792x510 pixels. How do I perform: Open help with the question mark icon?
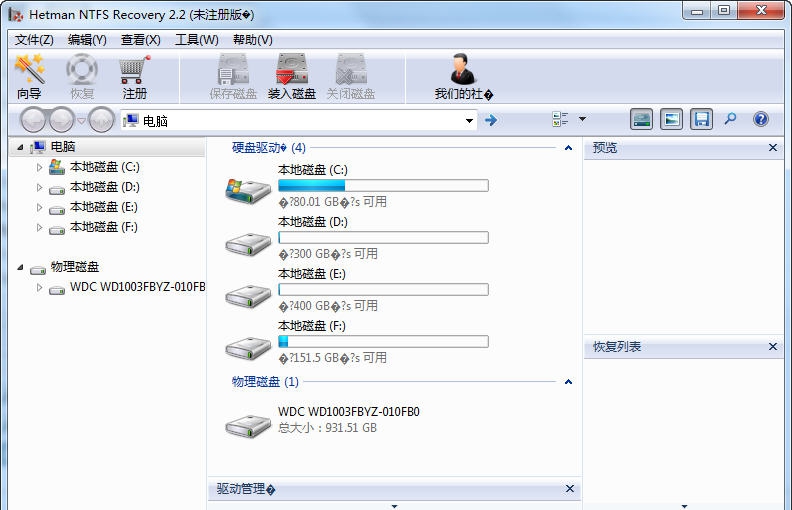click(x=761, y=119)
